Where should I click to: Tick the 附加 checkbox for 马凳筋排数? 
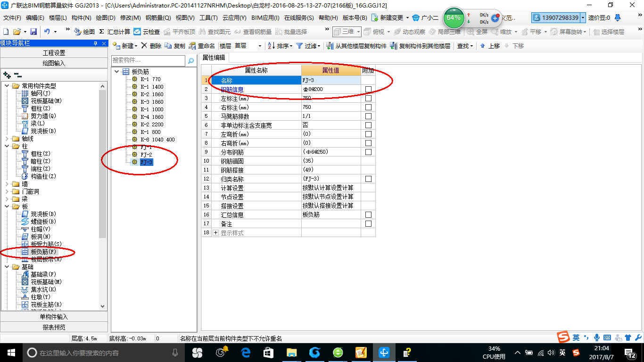point(368,116)
